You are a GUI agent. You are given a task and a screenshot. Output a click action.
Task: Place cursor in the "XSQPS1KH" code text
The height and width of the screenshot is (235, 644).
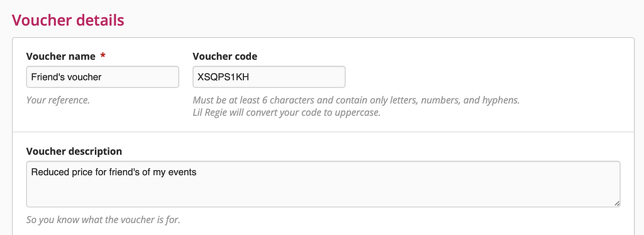click(223, 77)
